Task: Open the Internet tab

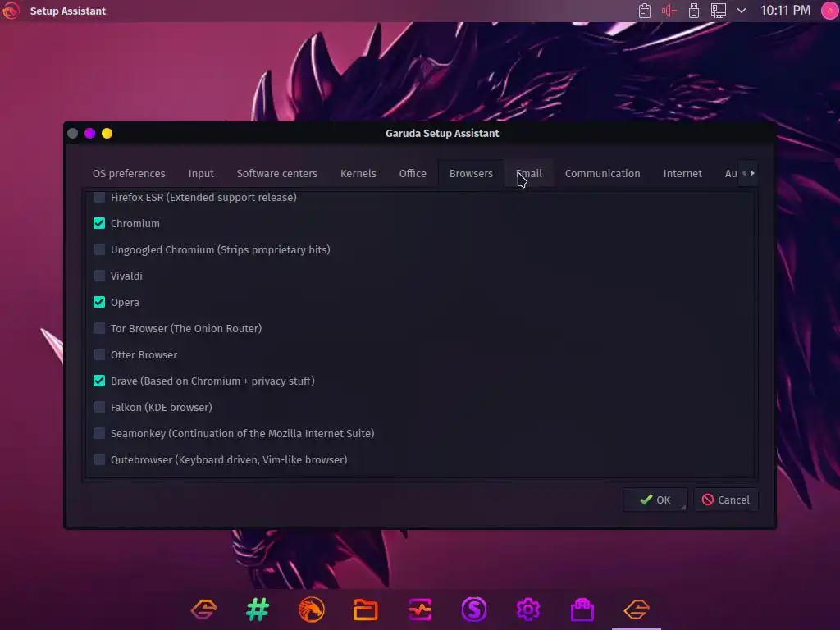Action: pyautogui.click(x=682, y=174)
